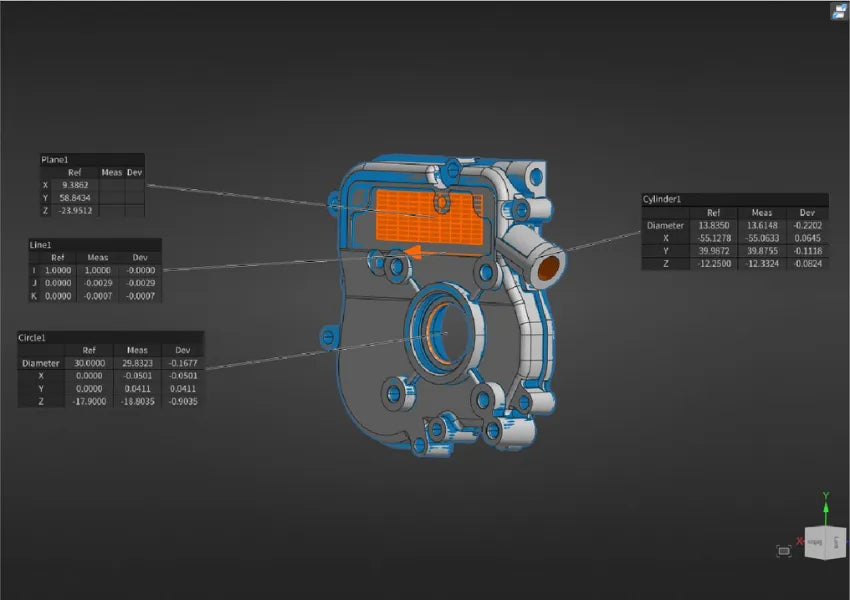Click Cylinder1 Y reference 39.9872
The image size is (850, 600).
[x=713, y=251]
